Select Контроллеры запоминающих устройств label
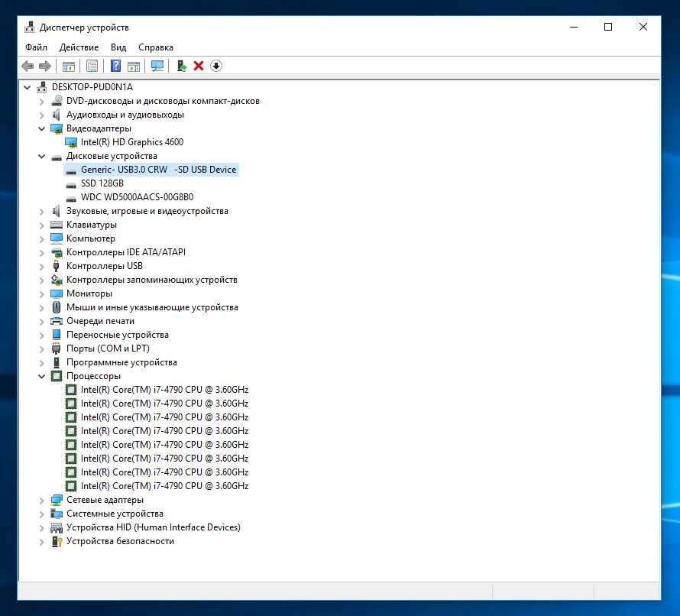The width and height of the screenshot is (680, 616). [x=152, y=280]
